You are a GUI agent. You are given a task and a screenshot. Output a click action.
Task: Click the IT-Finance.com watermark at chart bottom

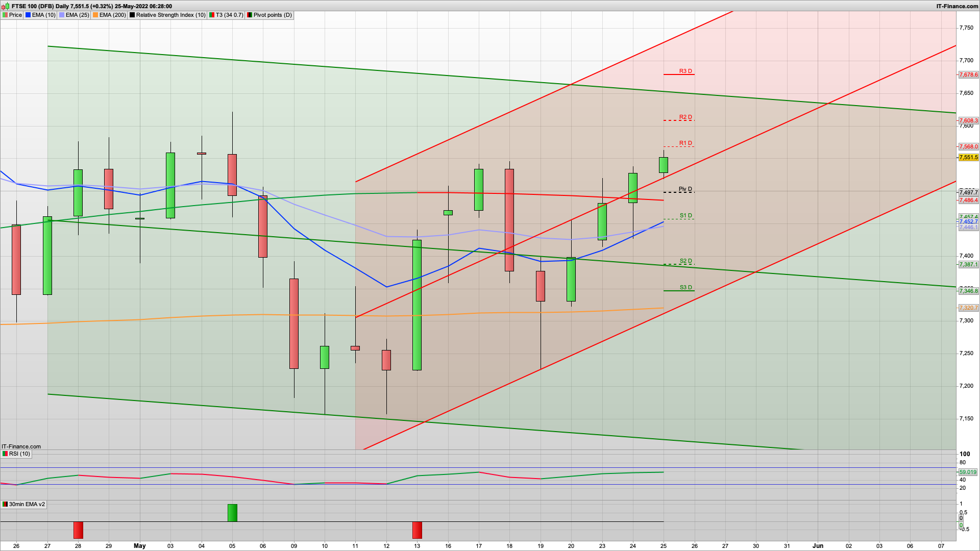21,446
